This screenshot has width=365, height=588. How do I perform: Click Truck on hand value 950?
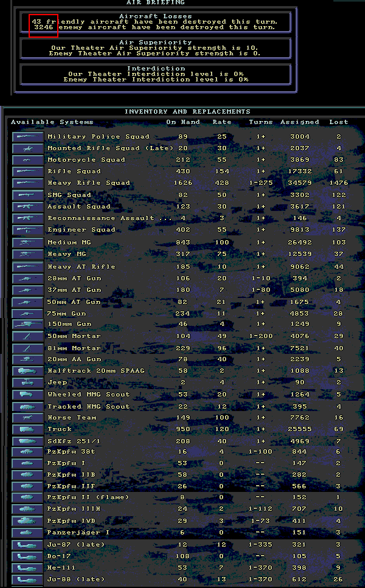coord(183,429)
